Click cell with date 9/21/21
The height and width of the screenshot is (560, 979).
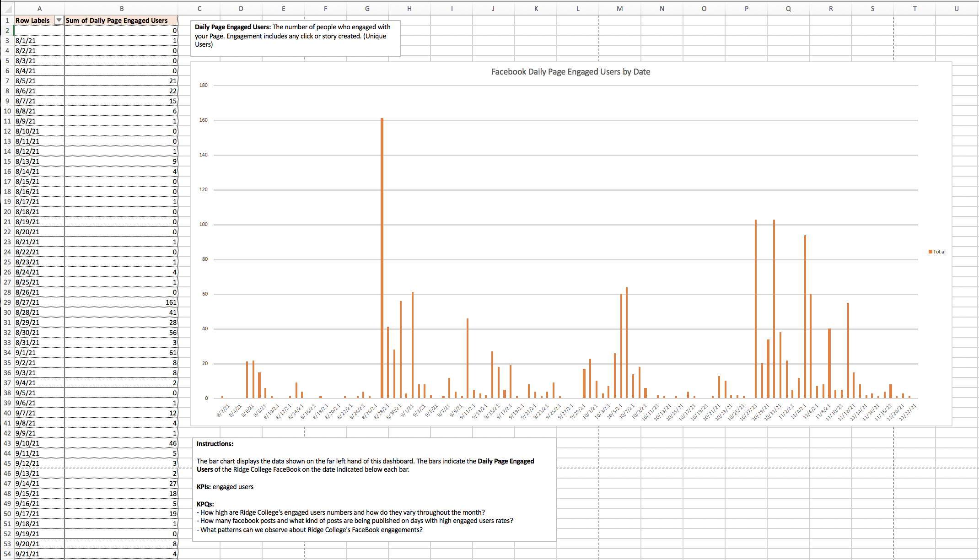(x=39, y=554)
